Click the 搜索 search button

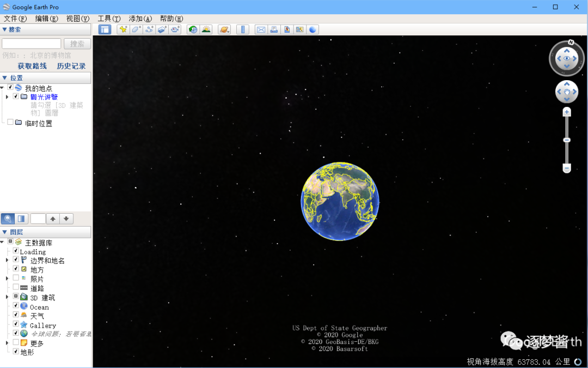[x=77, y=44]
